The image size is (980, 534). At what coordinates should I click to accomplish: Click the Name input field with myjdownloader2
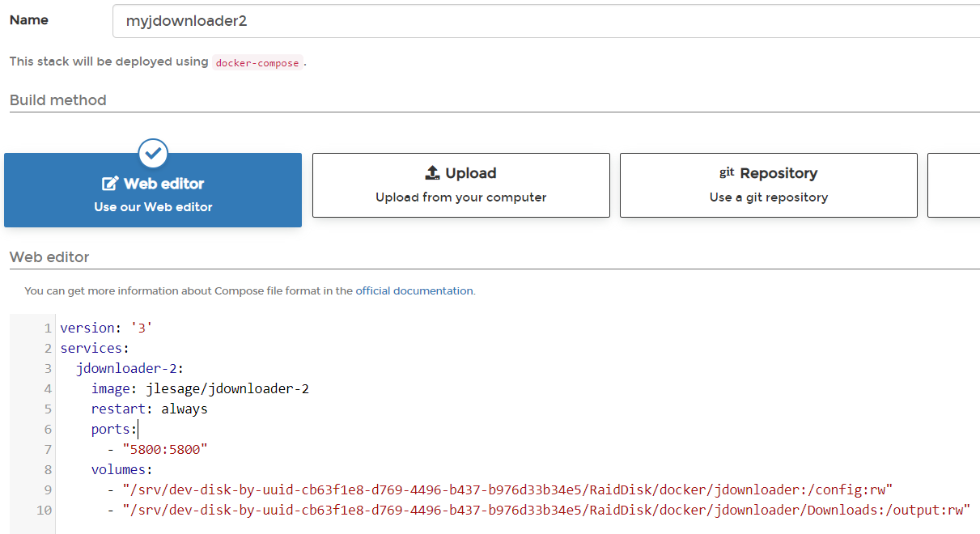(546, 21)
